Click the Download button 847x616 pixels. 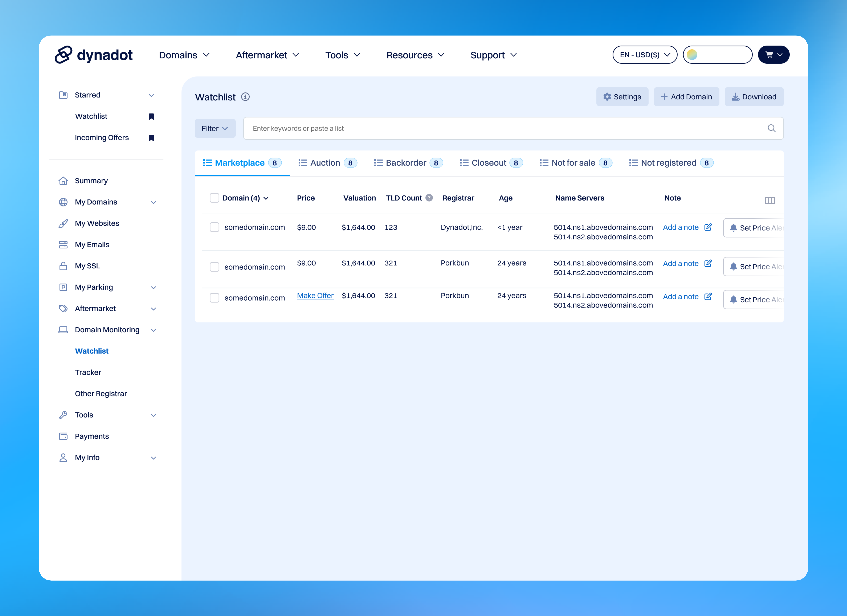pos(754,97)
